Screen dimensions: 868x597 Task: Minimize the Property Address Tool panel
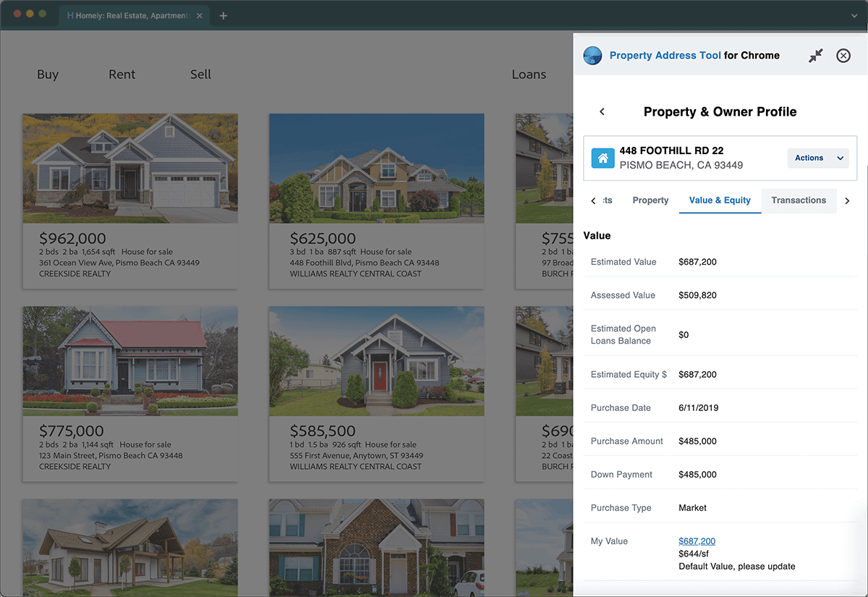point(816,56)
